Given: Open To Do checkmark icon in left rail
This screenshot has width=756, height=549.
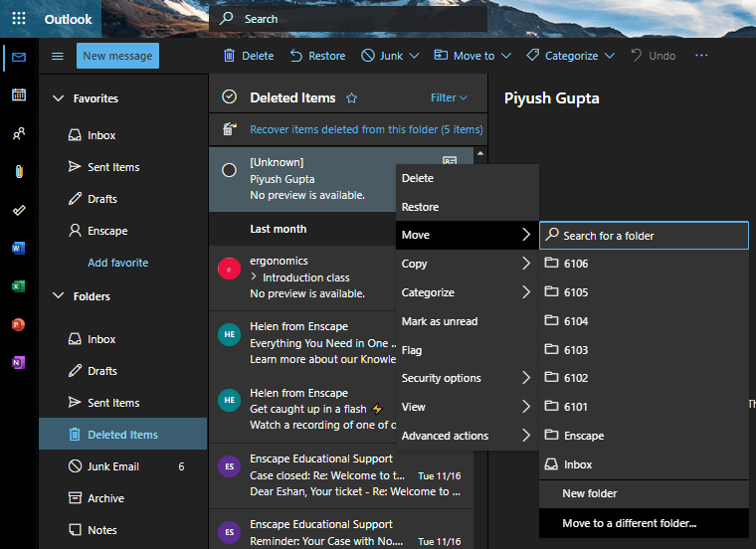Looking at the screenshot, I should (x=19, y=210).
